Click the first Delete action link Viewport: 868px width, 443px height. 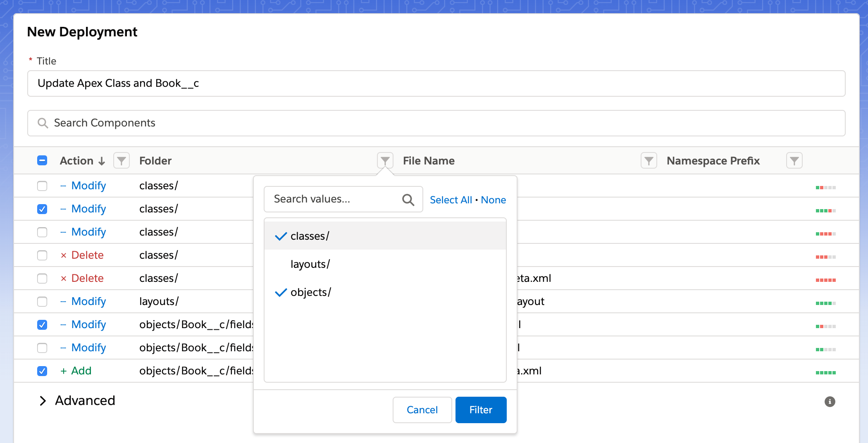(x=87, y=255)
